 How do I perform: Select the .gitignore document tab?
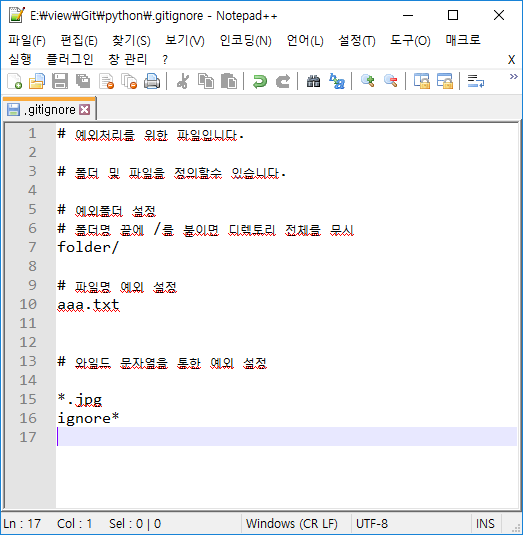click(x=49, y=110)
